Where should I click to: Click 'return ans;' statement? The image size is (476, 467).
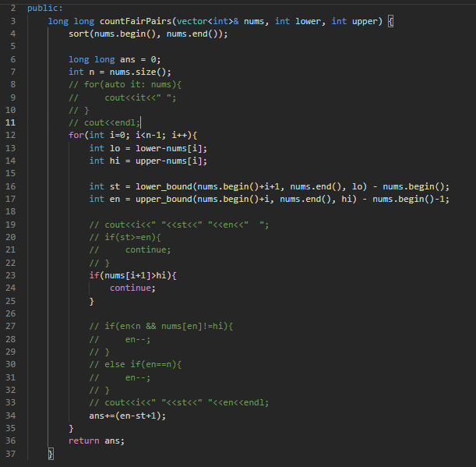(x=97, y=440)
